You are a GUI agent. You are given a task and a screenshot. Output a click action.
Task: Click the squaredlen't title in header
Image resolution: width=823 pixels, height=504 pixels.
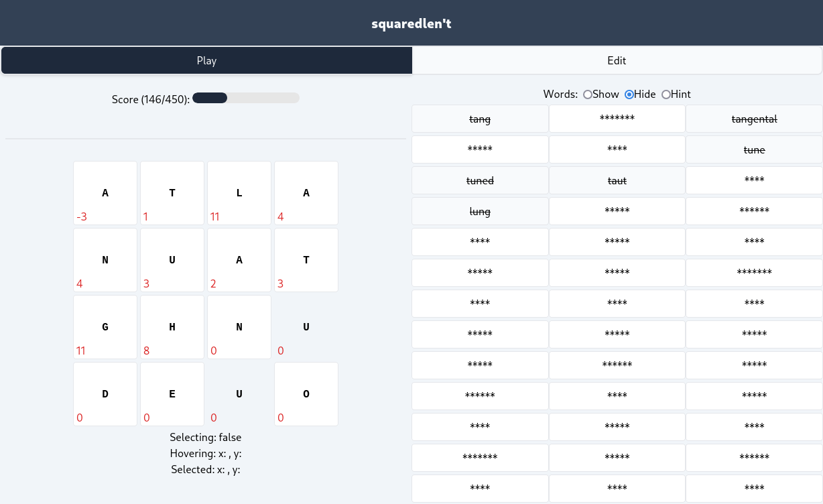pyautogui.click(x=411, y=24)
